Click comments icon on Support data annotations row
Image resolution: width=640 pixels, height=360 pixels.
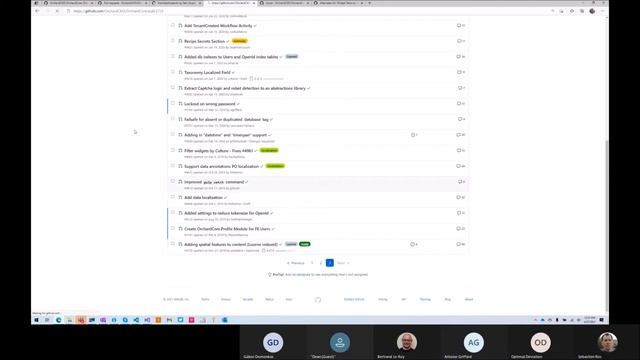(x=460, y=166)
